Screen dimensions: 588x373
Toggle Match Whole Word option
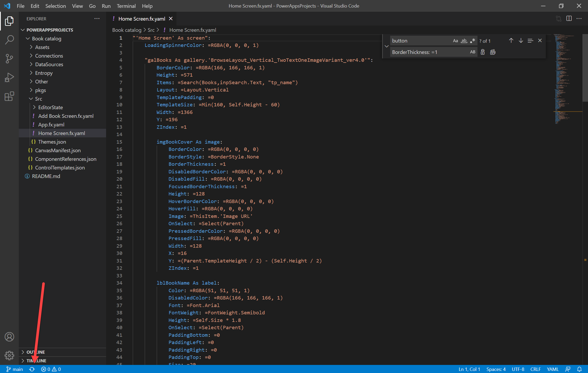click(x=464, y=41)
